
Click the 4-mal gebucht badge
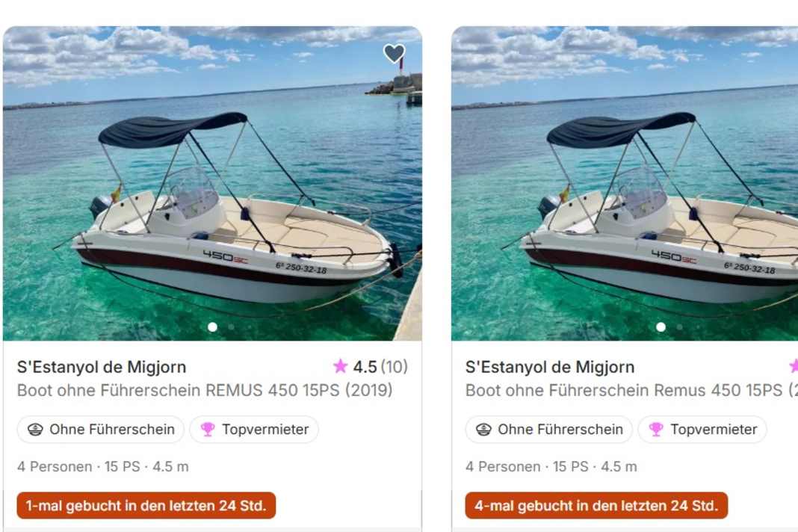point(596,506)
